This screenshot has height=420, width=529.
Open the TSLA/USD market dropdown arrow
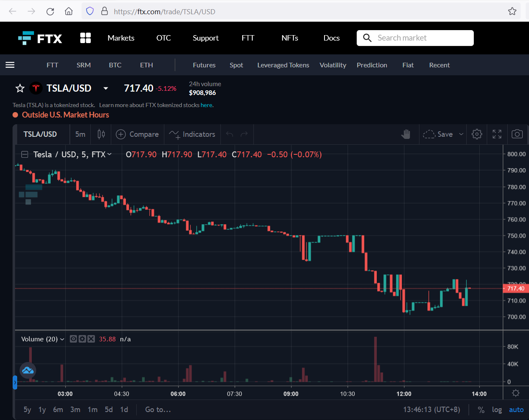(x=106, y=88)
